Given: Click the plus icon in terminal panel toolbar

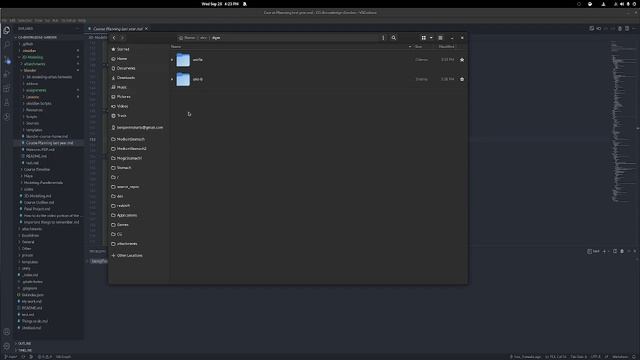Looking at the screenshot, I should point(604,251).
